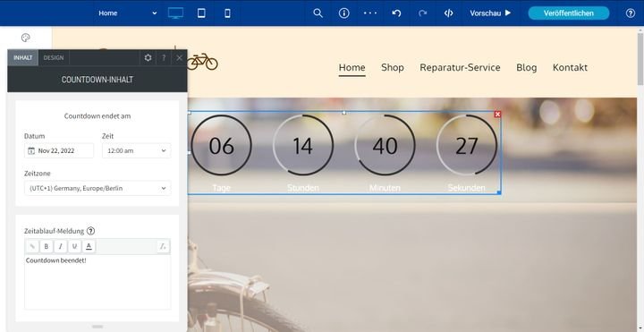Select the Minuten countdown circle showing 40

pos(385,146)
